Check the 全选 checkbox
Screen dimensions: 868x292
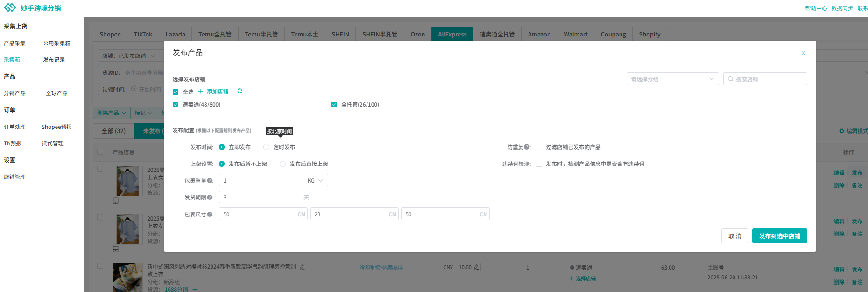[176, 92]
